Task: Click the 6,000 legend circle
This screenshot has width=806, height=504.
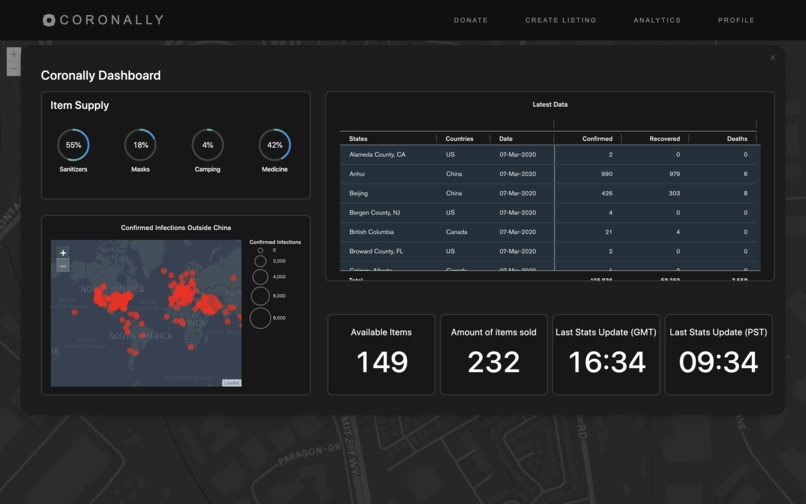Action: pyautogui.click(x=260, y=296)
